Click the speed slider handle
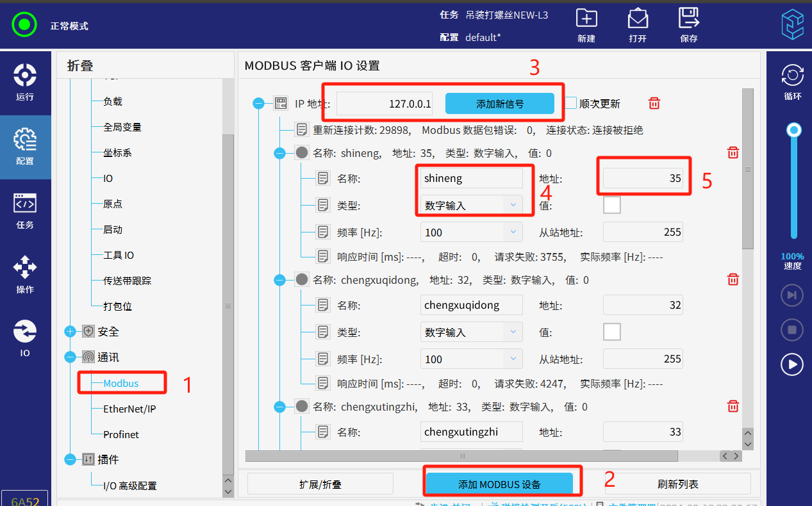This screenshot has height=506, width=812. coord(794,131)
